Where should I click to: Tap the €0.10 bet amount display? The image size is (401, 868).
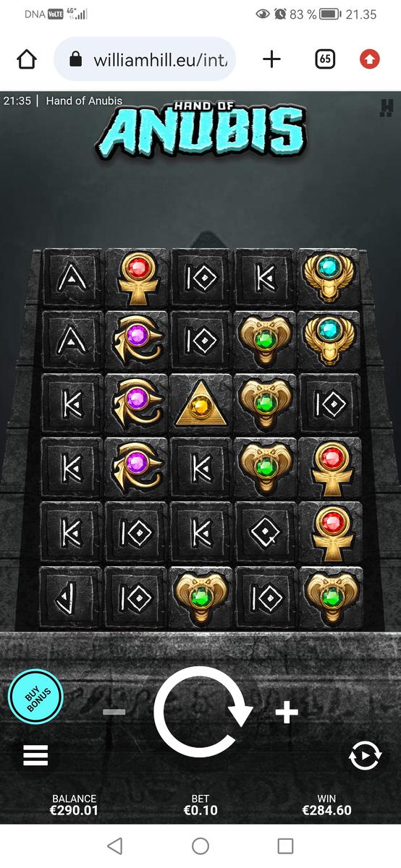(x=200, y=810)
